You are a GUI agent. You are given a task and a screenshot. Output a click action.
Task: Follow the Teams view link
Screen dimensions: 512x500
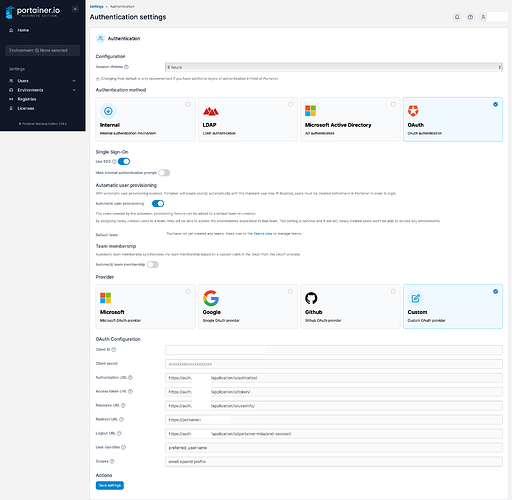click(263, 234)
